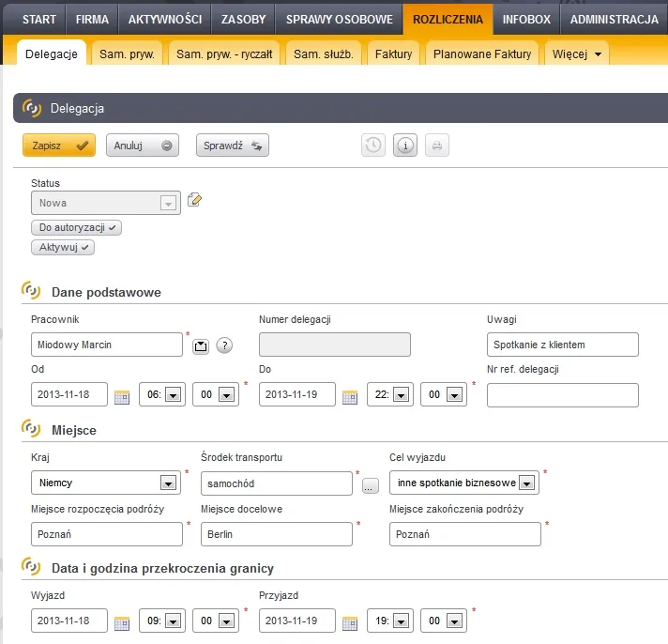
Task: Click the ellipsis button beside Środek transportu
Action: (x=370, y=485)
